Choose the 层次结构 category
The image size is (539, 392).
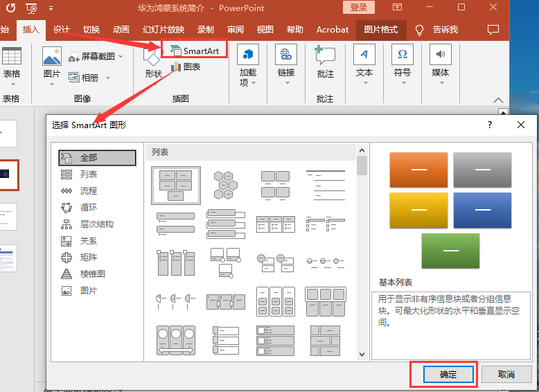[x=96, y=224]
